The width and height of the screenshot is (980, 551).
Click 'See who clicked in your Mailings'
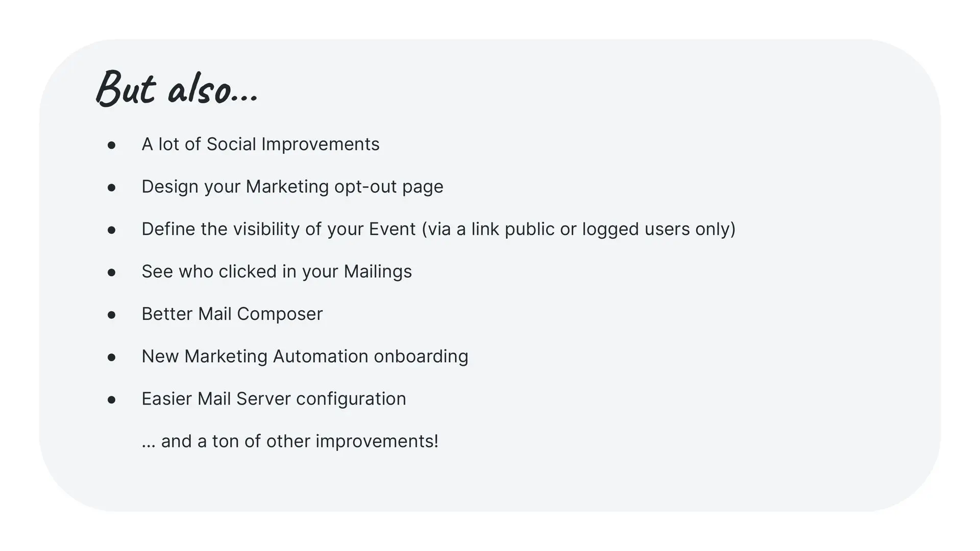point(277,271)
